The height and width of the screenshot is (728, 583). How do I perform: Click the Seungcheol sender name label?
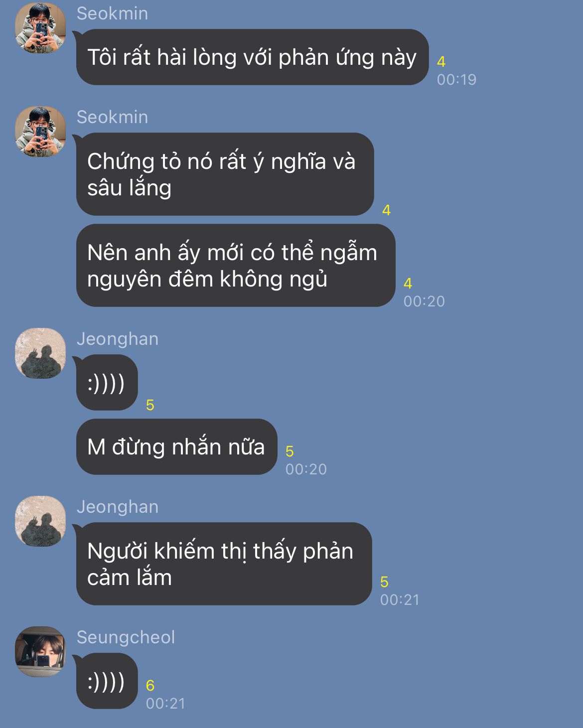point(126,637)
